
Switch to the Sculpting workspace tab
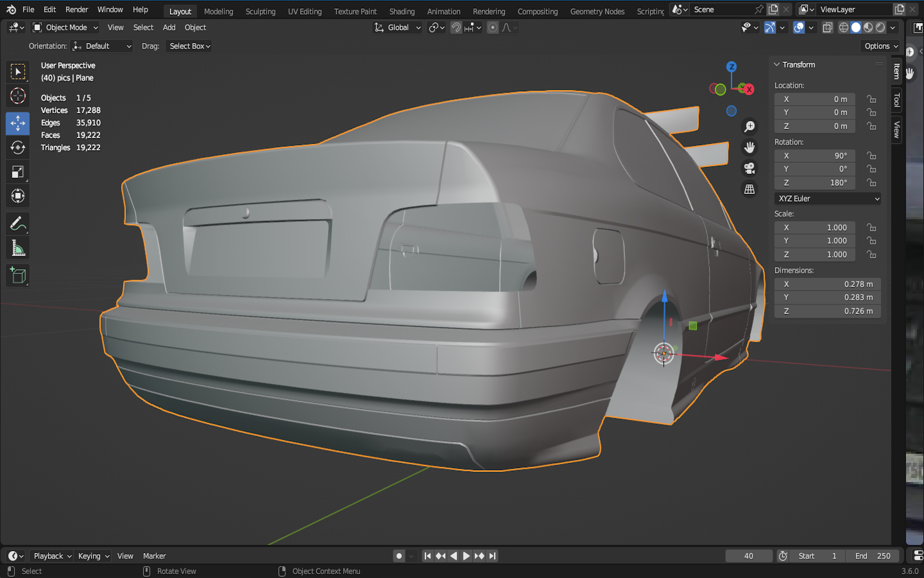[260, 12]
